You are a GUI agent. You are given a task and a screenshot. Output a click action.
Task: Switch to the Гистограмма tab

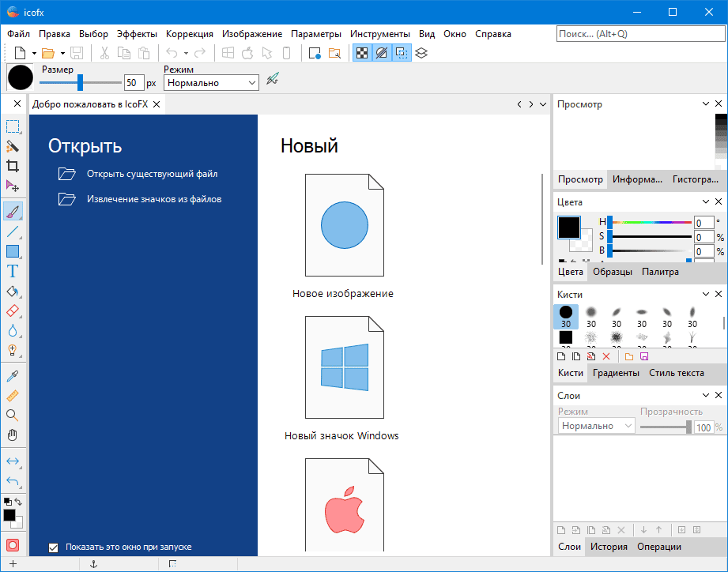pos(695,179)
